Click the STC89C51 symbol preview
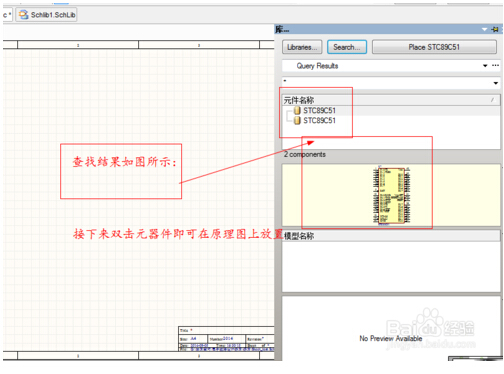Image resolution: width=504 pixels, height=374 pixels. pyautogui.click(x=392, y=195)
